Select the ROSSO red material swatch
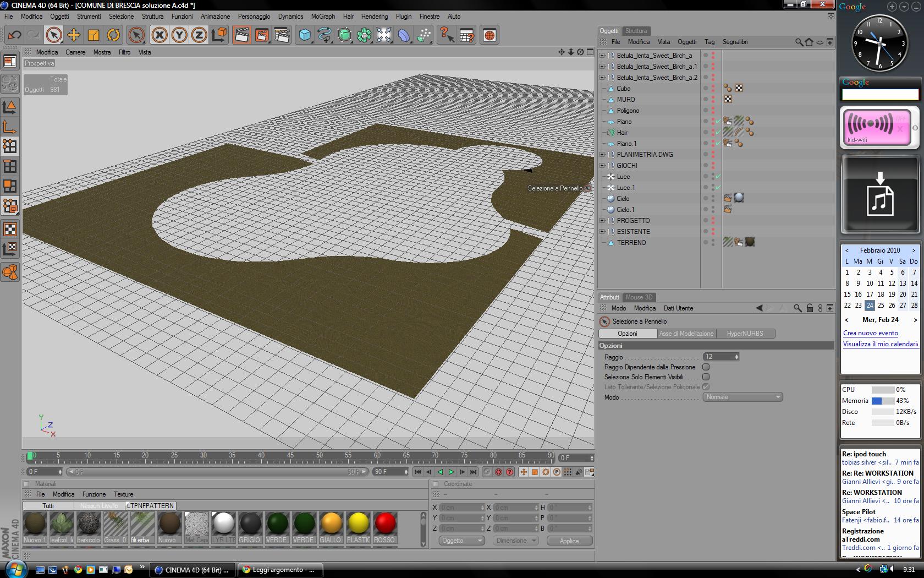The width and height of the screenshot is (924, 578). pyautogui.click(x=384, y=524)
